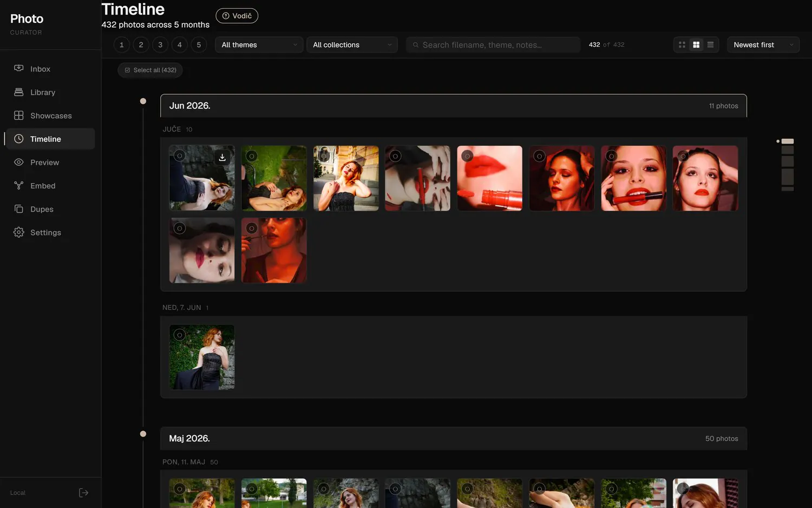Switch to list view layout
The image size is (812, 508).
click(x=710, y=45)
